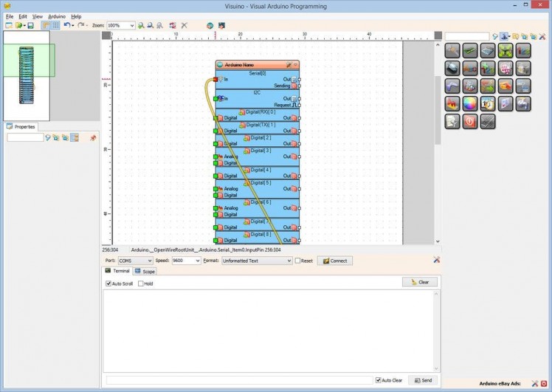
Task: Tick the Reset checkbox
Action: tap(298, 261)
